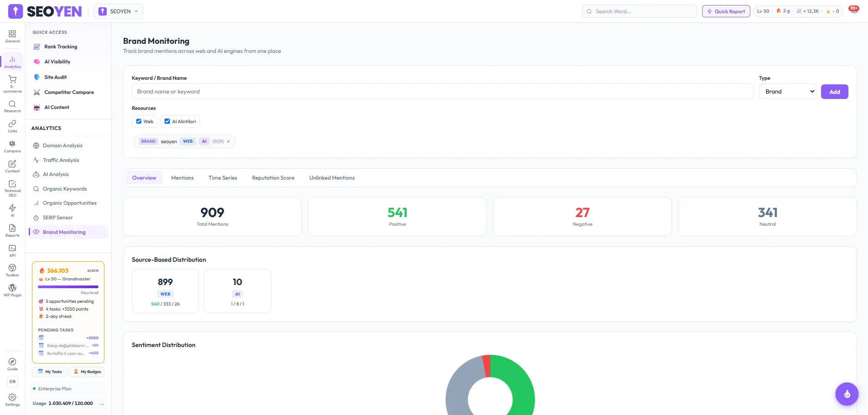Open the General section in left rail
Viewport: 868px width, 415px height.
click(12, 36)
